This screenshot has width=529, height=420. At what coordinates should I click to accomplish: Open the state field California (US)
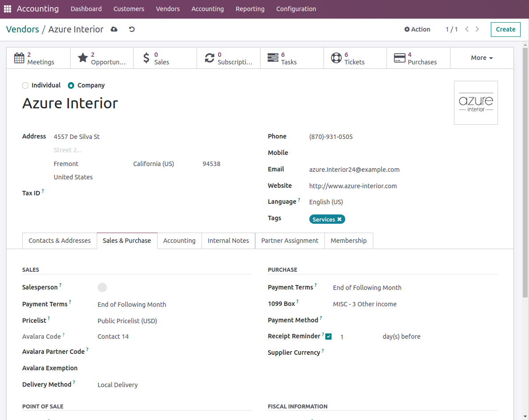pos(154,164)
